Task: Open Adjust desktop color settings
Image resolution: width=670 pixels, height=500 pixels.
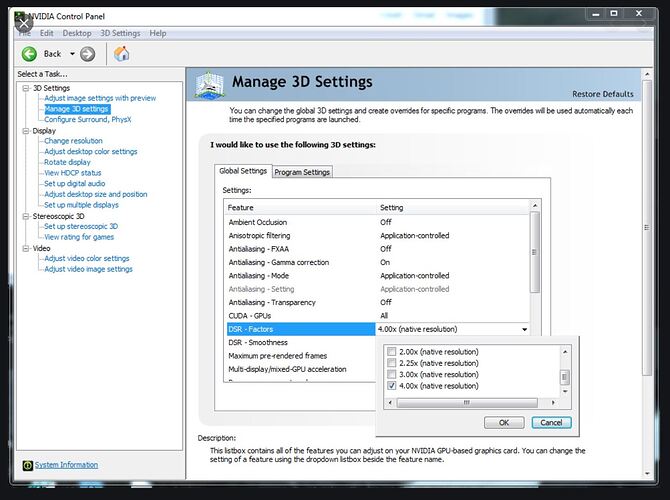Action: 91,152
